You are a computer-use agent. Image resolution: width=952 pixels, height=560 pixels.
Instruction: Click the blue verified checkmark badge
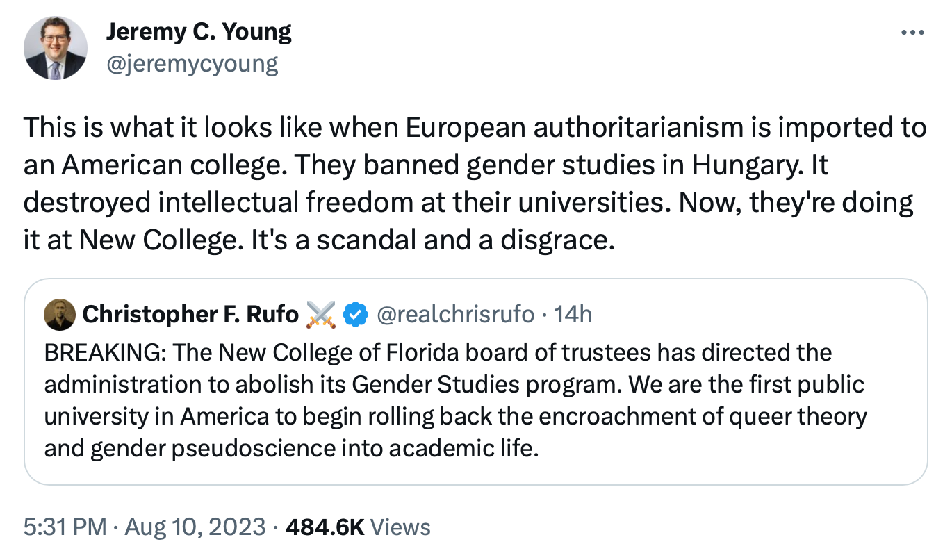pyautogui.click(x=356, y=315)
